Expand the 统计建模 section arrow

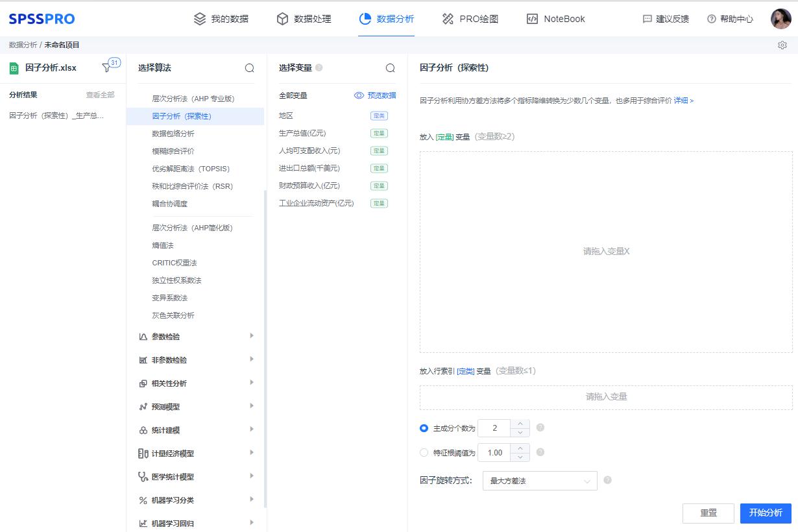click(x=252, y=429)
